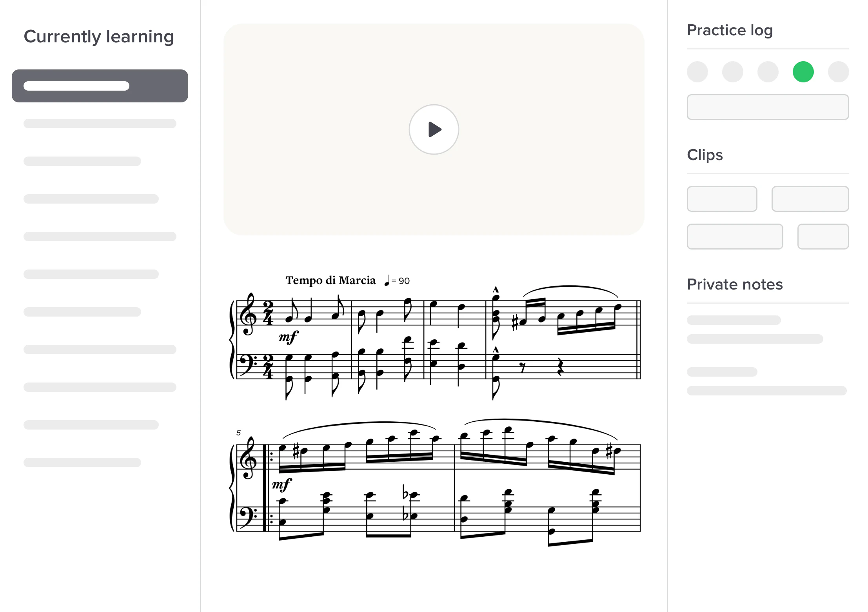This screenshot has width=868, height=612.
Task: Open the second clip in top row
Action: tap(810, 199)
